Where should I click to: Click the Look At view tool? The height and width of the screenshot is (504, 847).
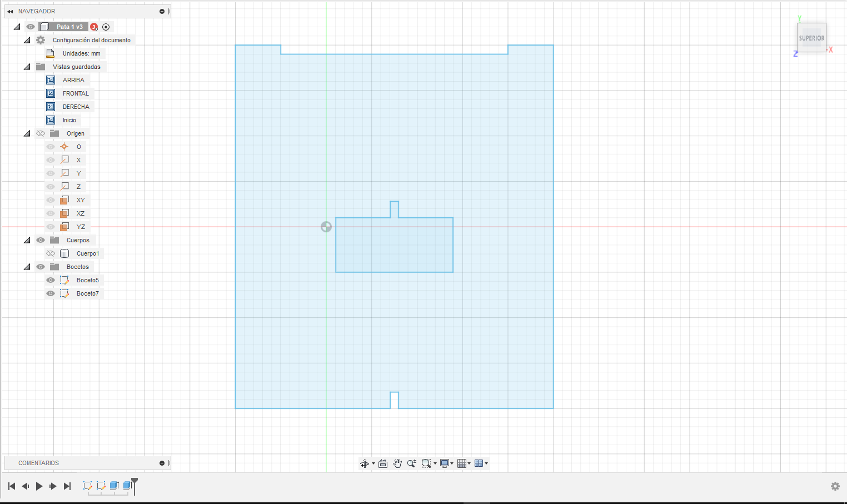tap(383, 463)
